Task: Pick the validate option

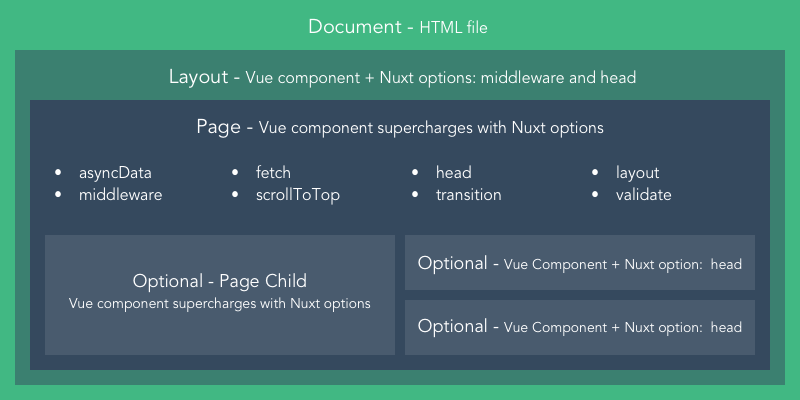Action: click(x=643, y=195)
